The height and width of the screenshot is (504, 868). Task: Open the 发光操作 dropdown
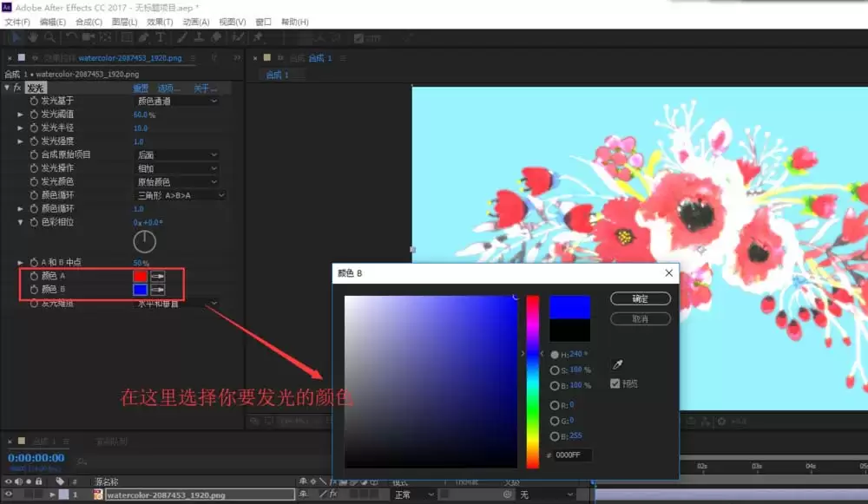point(177,168)
